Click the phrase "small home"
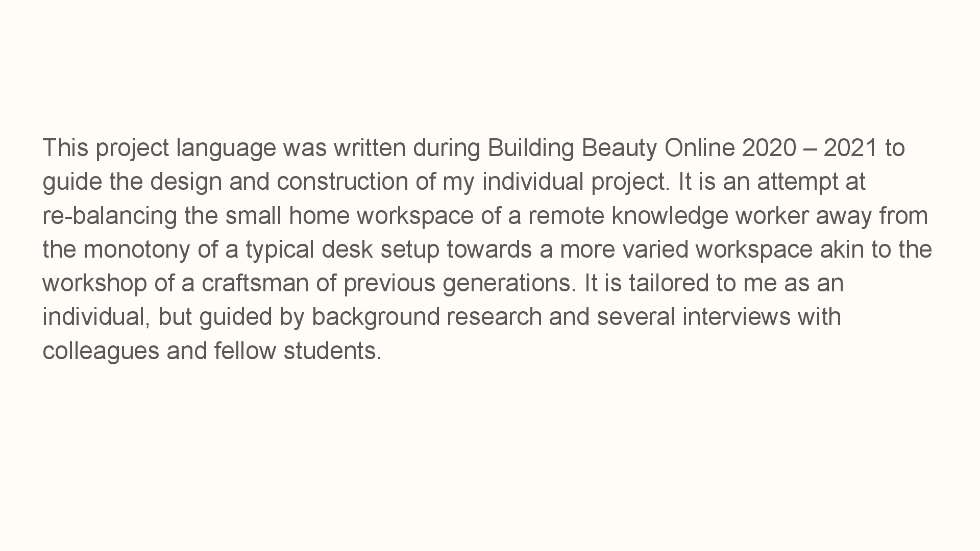980x551 pixels. pyautogui.click(x=287, y=215)
